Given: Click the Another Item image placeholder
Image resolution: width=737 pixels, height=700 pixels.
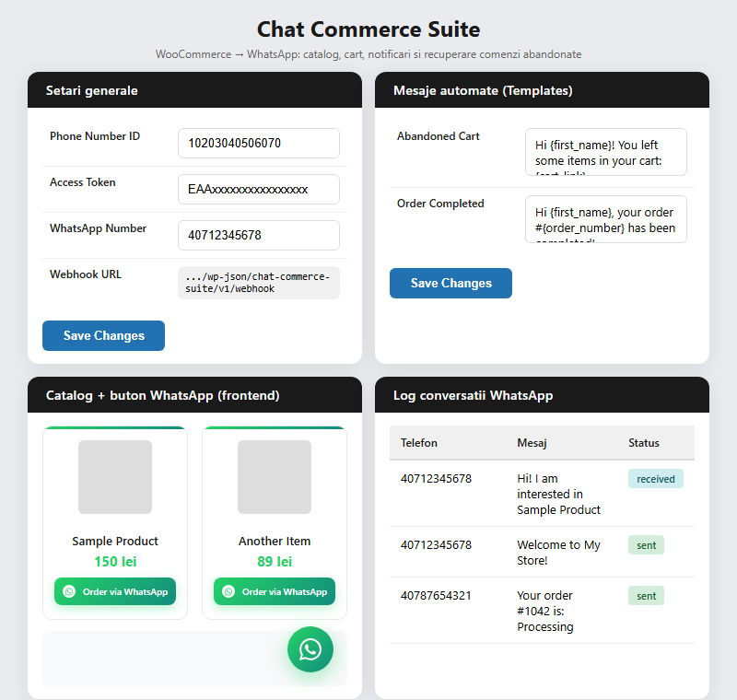Looking at the screenshot, I should coord(275,477).
